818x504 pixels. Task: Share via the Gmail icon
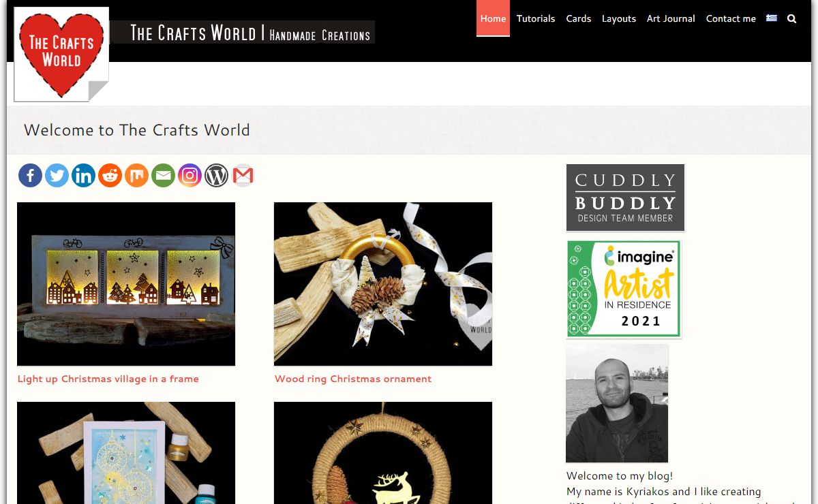point(243,176)
